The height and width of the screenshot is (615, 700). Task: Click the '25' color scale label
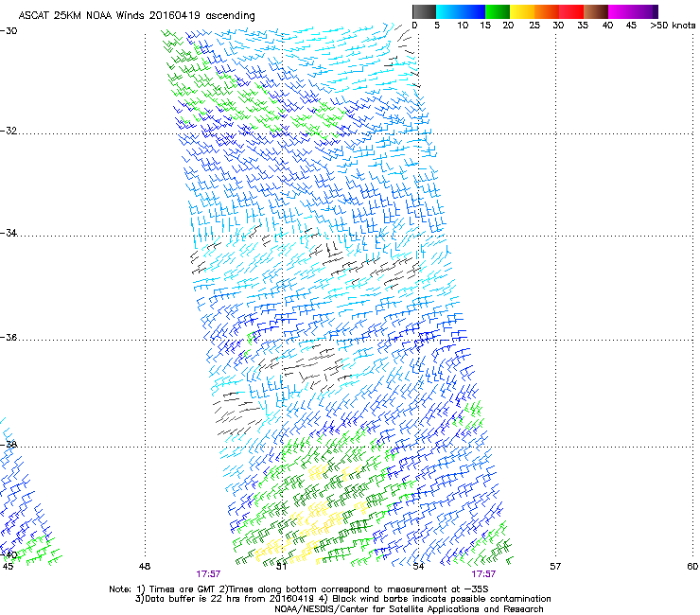pos(534,26)
